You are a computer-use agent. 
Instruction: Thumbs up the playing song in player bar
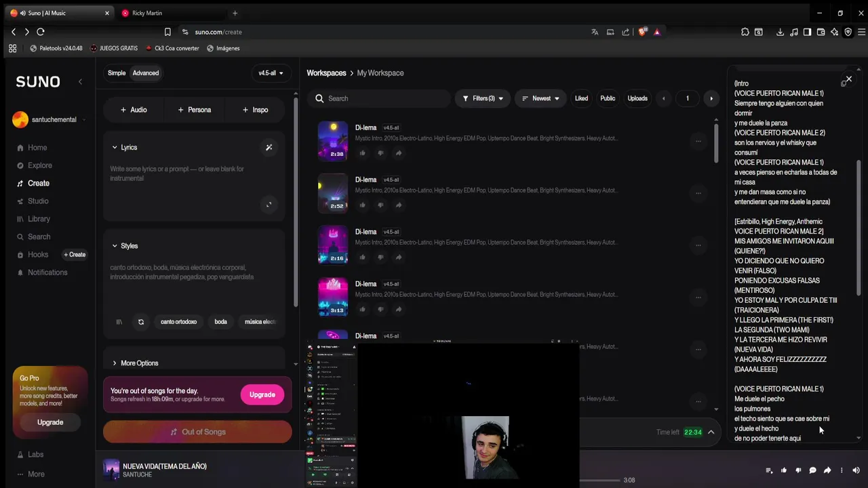tap(784, 470)
